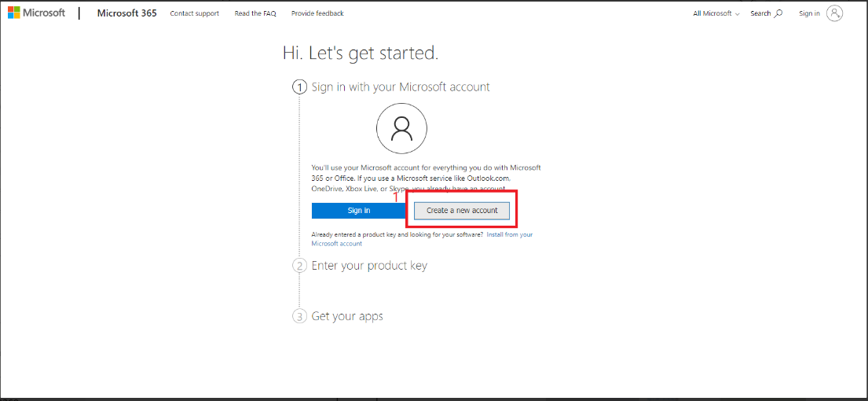Image resolution: width=868 pixels, height=401 pixels.
Task: Click the step 2 circle marker
Action: [x=299, y=266]
